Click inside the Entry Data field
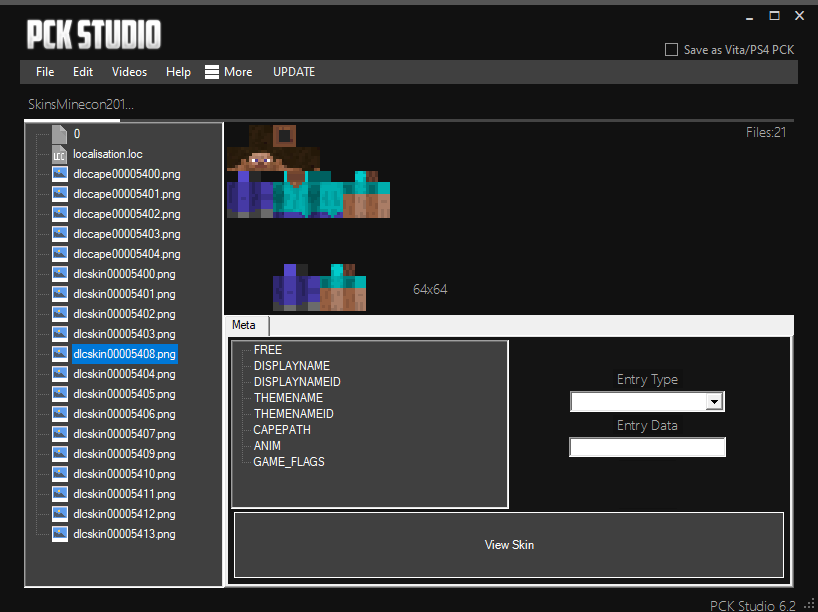818x612 pixels. [x=647, y=447]
